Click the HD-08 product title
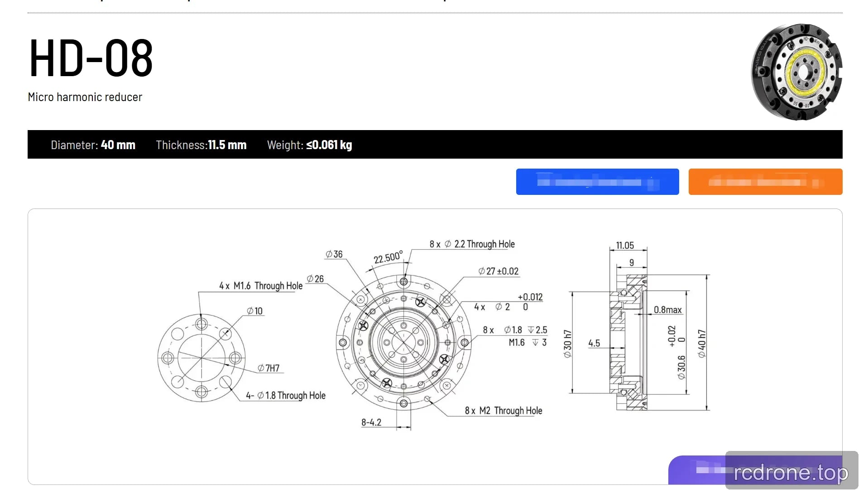 click(91, 58)
